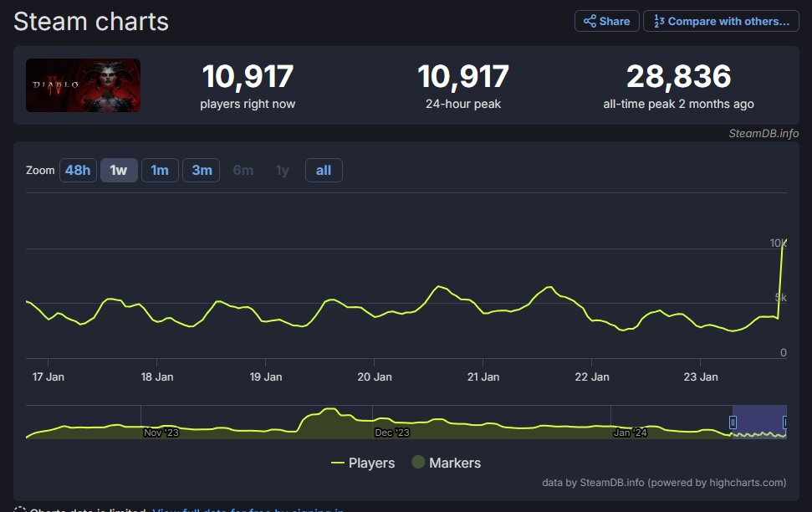Viewport: 812px width, 512px height.
Task: Click the green Markers circle legend symbol
Action: [418, 463]
